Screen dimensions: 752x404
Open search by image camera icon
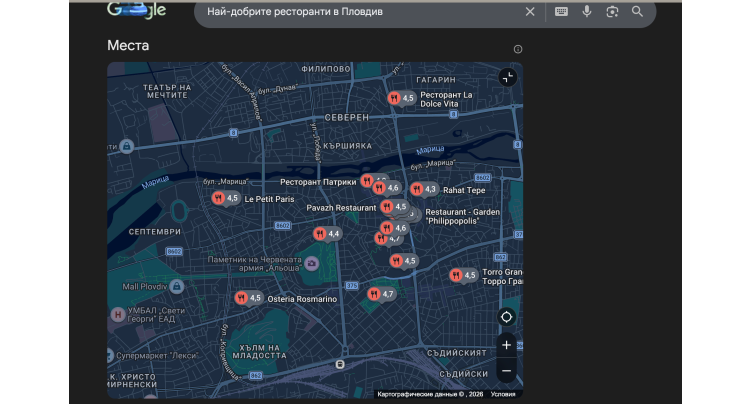point(612,12)
